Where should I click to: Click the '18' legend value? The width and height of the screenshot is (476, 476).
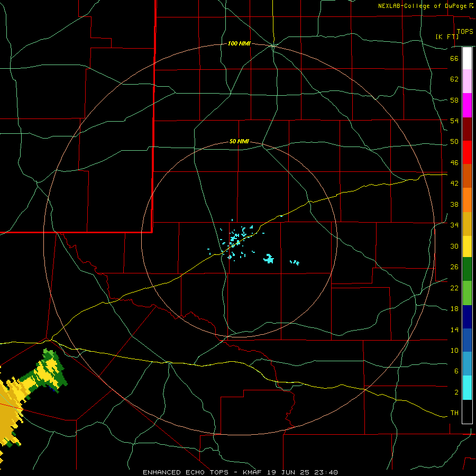[x=454, y=309]
